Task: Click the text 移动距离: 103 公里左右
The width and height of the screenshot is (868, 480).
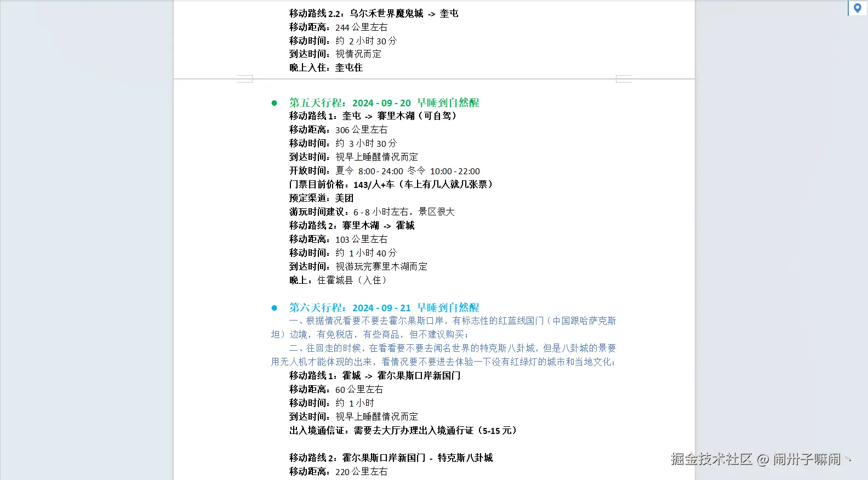Action: coord(338,239)
